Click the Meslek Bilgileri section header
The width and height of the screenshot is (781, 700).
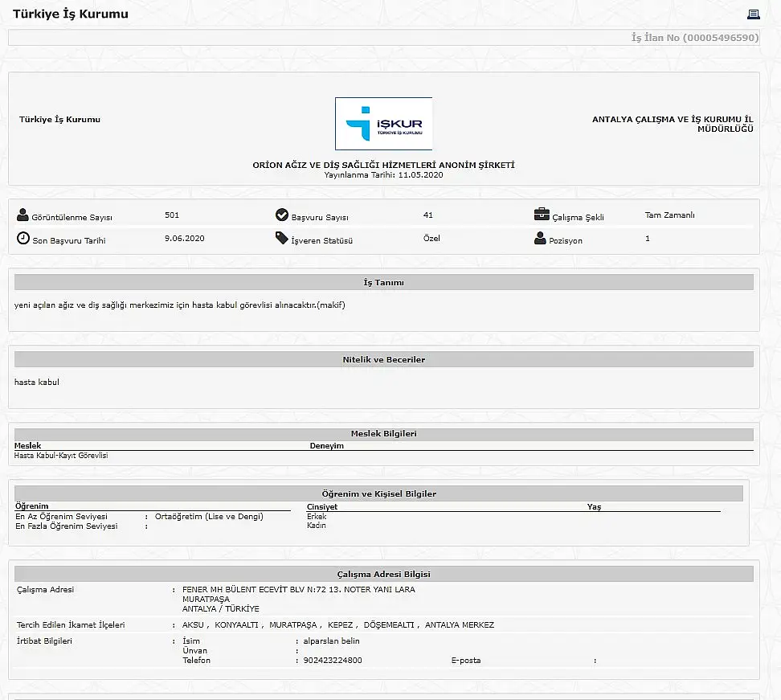383,433
